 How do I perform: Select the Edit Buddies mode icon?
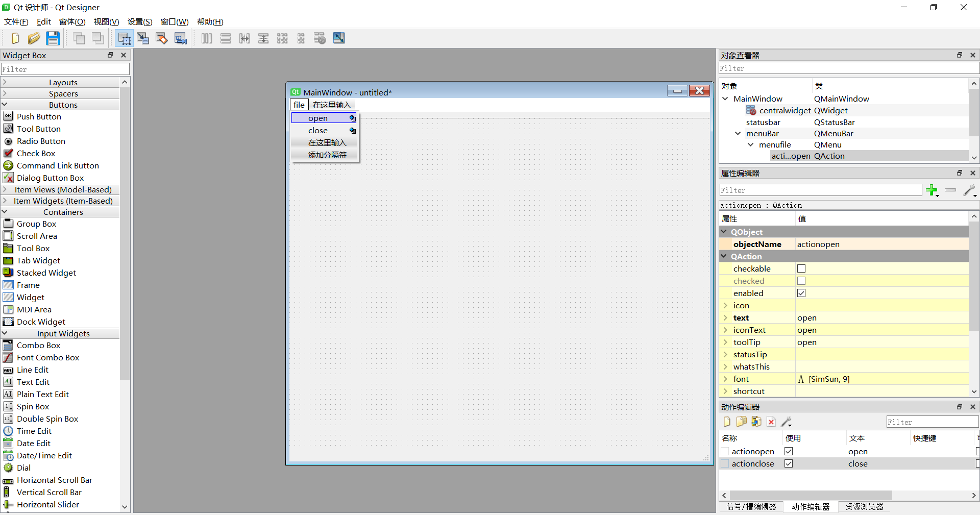pos(162,38)
